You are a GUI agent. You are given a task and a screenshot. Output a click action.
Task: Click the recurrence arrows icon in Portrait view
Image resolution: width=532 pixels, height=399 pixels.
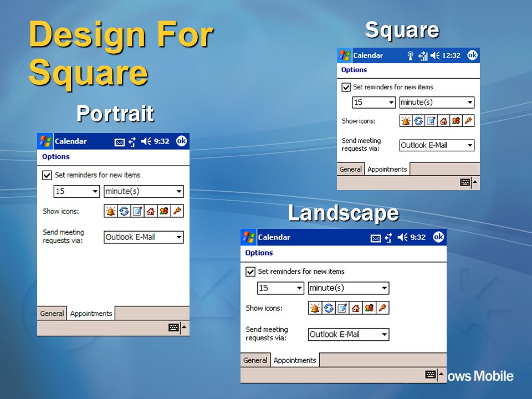124,211
